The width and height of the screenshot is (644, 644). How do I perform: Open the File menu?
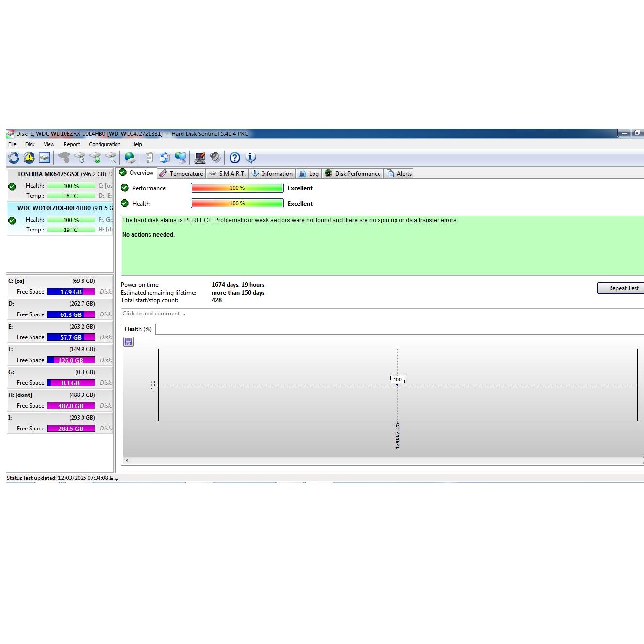coord(12,144)
